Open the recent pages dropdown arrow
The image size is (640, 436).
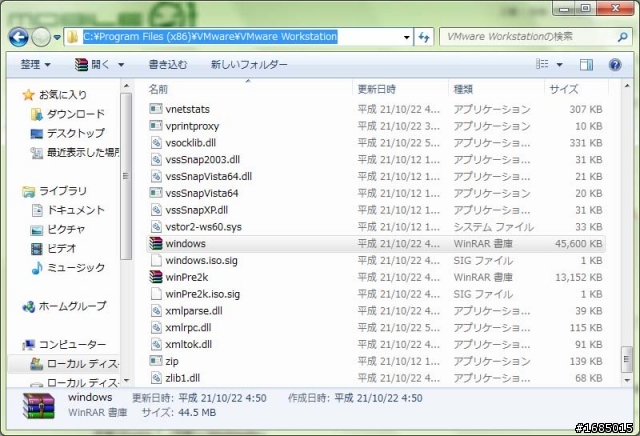point(57,37)
